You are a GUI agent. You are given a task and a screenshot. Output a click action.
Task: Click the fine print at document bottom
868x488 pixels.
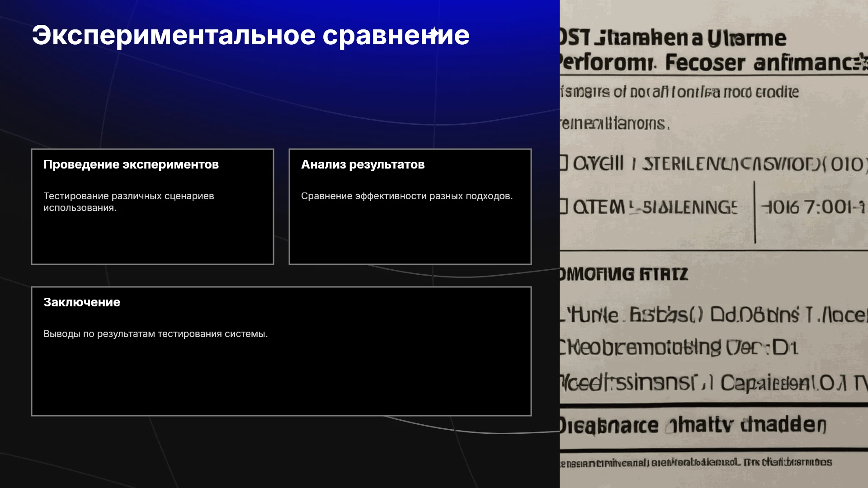point(696,463)
